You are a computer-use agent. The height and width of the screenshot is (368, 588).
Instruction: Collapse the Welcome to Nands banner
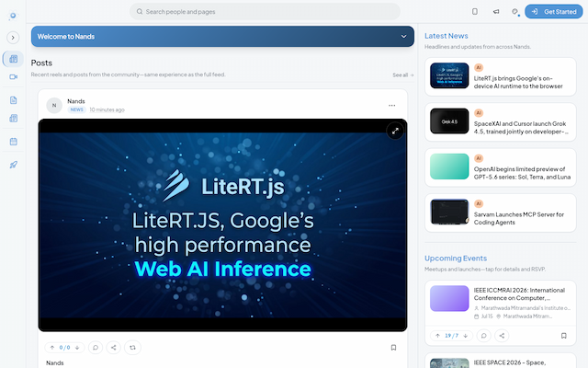coord(404,37)
